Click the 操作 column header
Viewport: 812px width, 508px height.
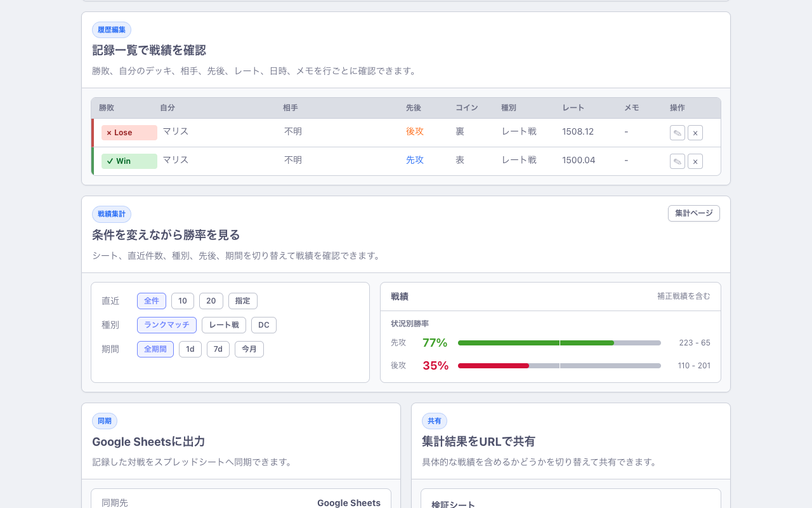click(x=678, y=108)
